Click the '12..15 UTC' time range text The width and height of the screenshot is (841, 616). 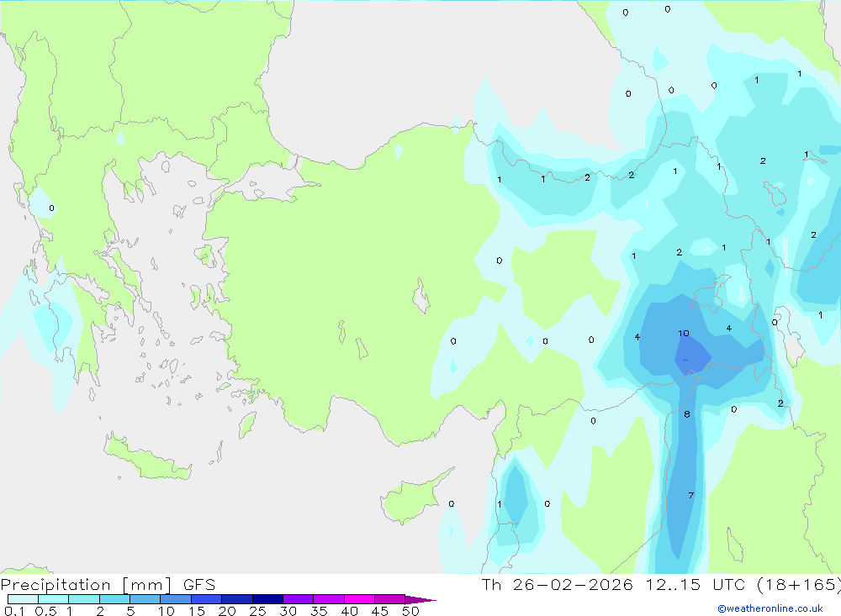(x=696, y=585)
